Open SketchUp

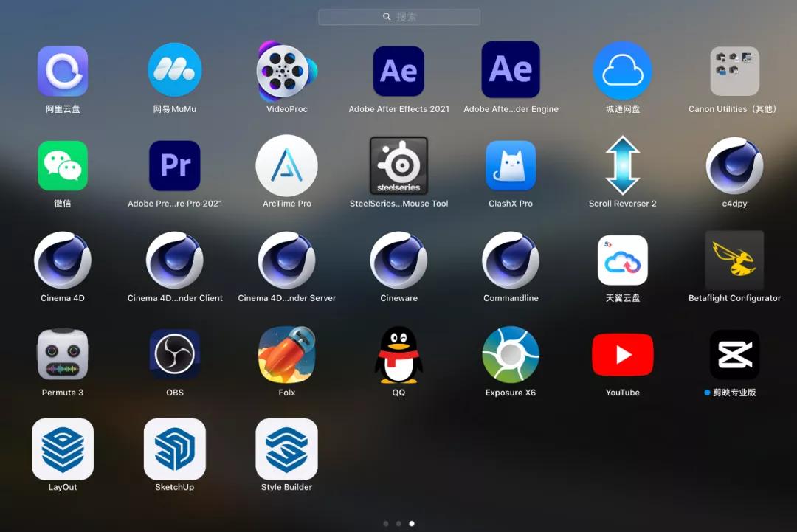pos(175,449)
